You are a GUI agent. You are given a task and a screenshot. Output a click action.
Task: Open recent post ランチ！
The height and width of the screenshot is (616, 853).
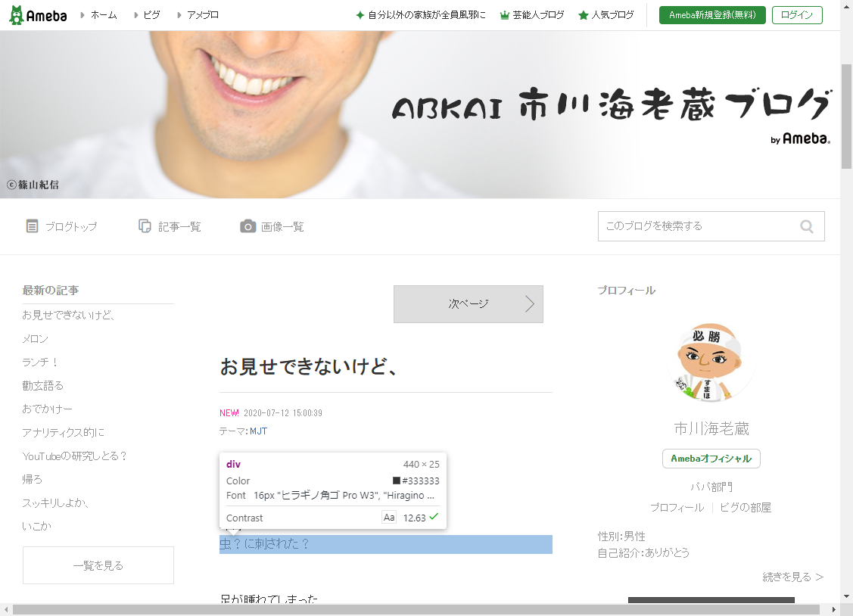(40, 362)
